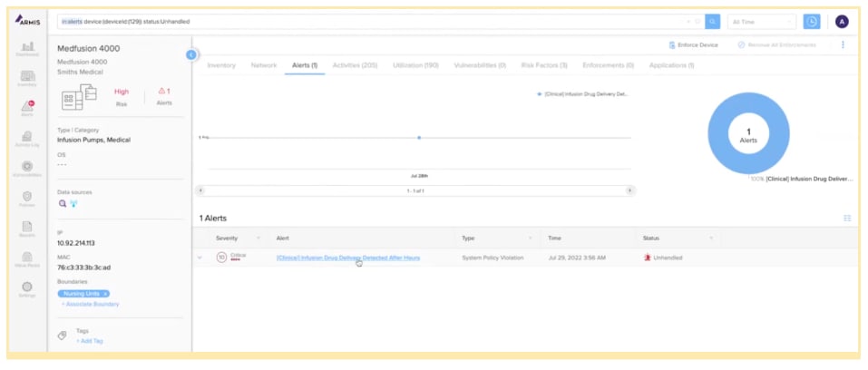Click 'Infusion Pumps, Medical' category text

coord(93,141)
